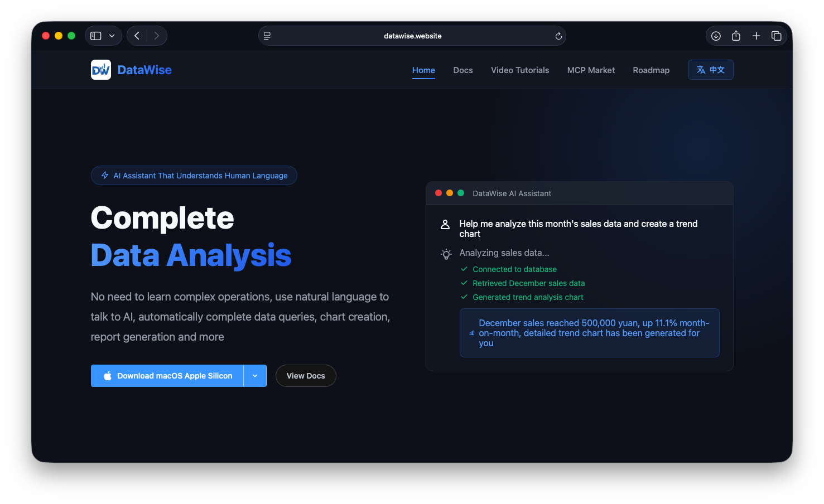Click the 'Complete' headline text

click(162, 217)
